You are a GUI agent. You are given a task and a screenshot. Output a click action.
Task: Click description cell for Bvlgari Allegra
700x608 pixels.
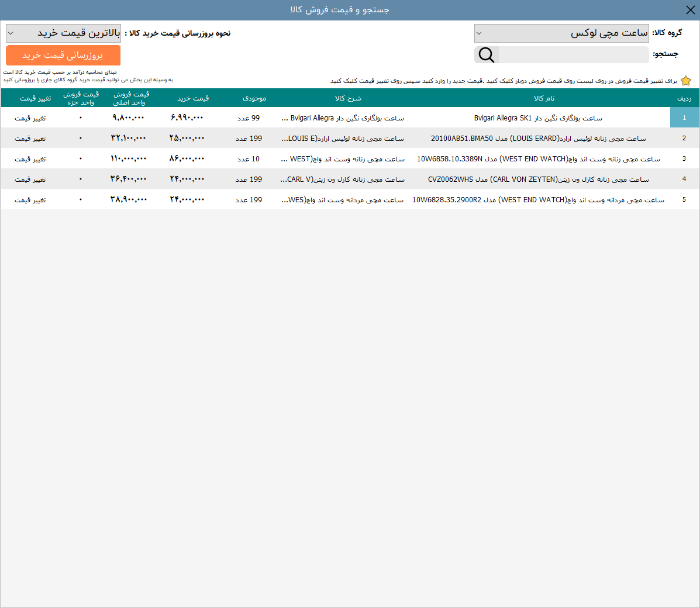(x=343, y=118)
